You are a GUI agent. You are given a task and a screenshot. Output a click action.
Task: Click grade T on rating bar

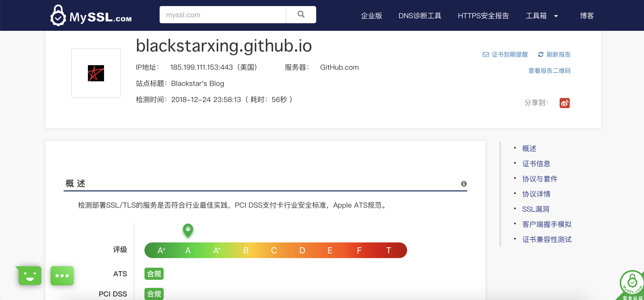coord(389,251)
